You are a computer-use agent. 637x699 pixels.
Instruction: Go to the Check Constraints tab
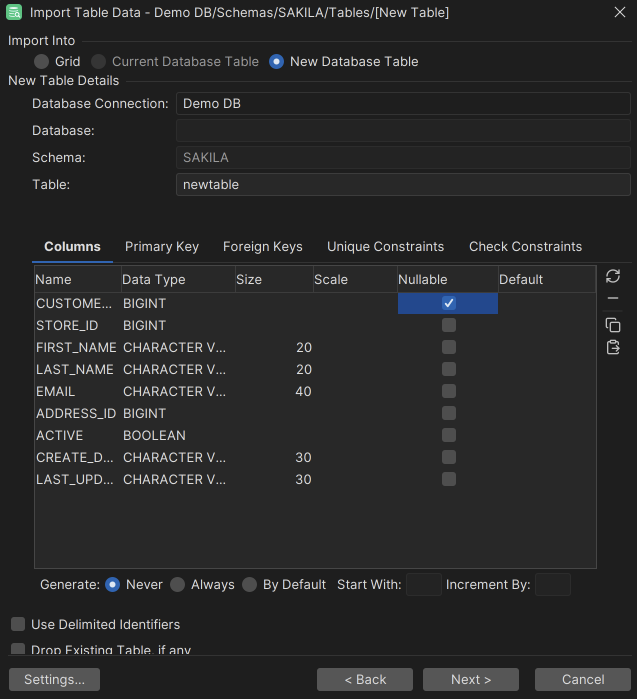(x=525, y=246)
